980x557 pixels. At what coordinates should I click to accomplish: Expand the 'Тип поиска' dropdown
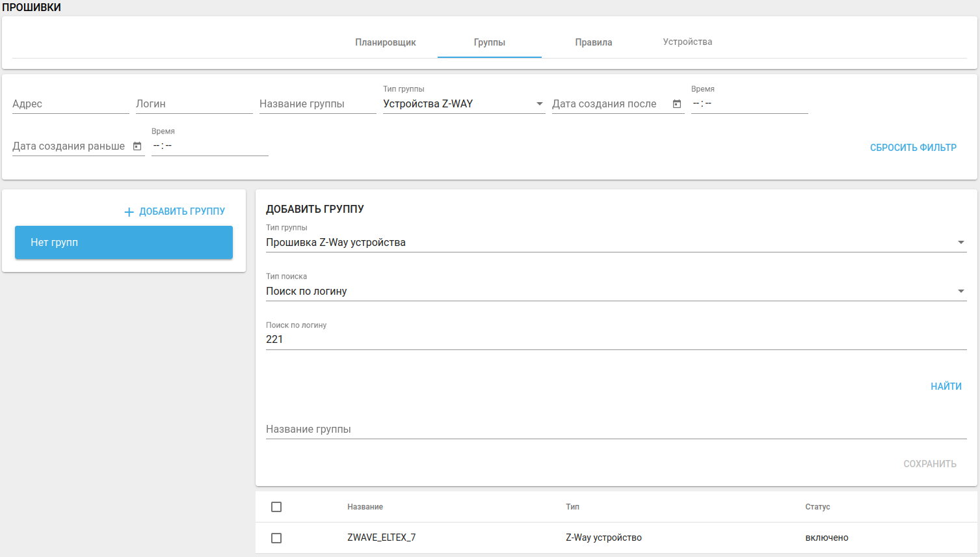pyautogui.click(x=615, y=292)
